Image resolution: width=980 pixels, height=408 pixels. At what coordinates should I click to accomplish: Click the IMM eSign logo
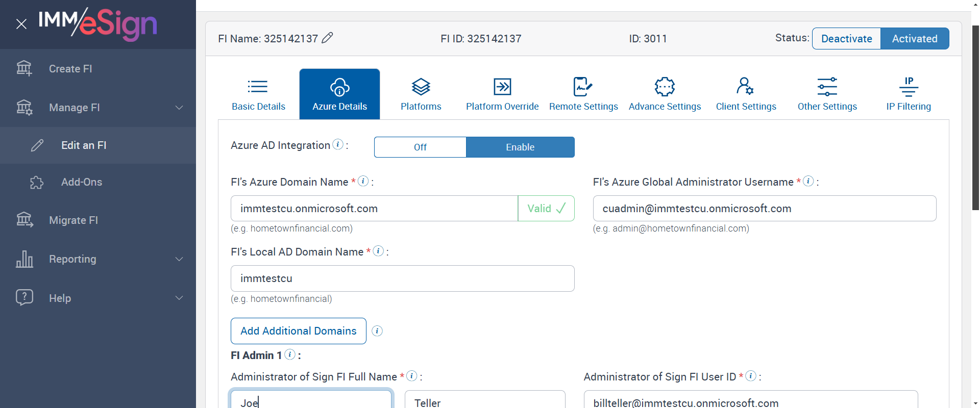click(x=97, y=23)
